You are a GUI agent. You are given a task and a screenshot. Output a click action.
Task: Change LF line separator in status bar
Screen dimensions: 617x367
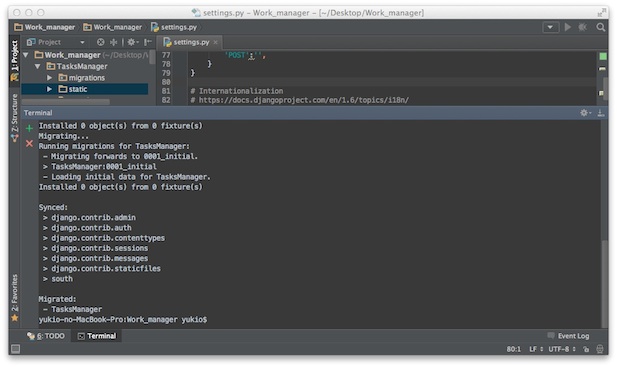point(536,349)
